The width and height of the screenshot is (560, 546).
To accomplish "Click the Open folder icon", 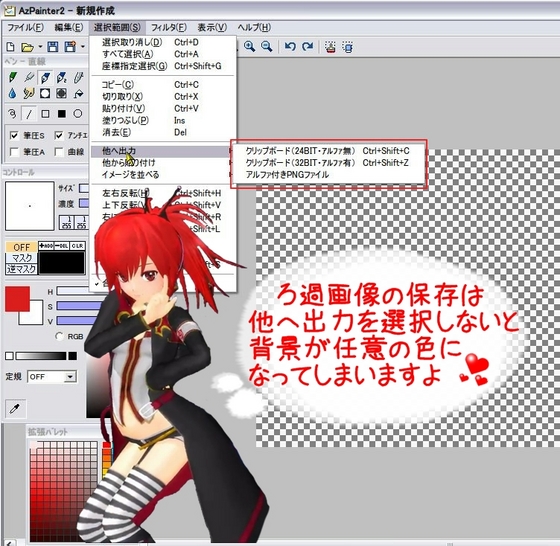I will point(27,47).
